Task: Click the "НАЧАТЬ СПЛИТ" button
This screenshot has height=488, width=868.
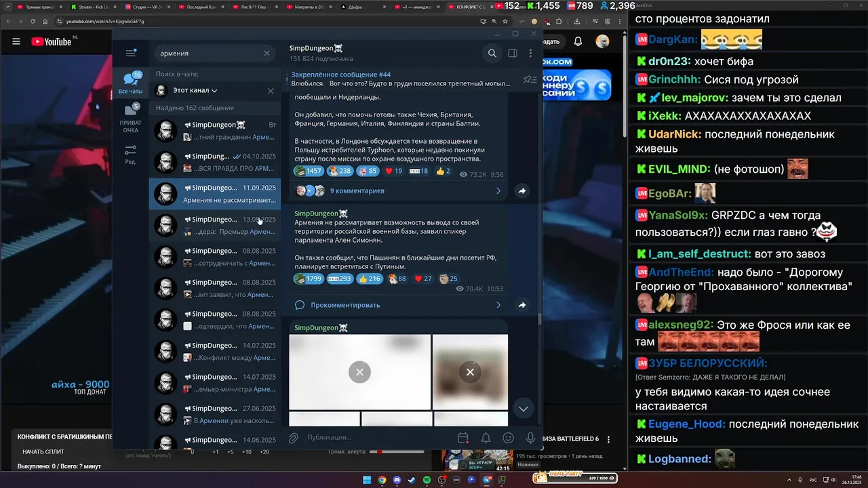Action: [43, 451]
